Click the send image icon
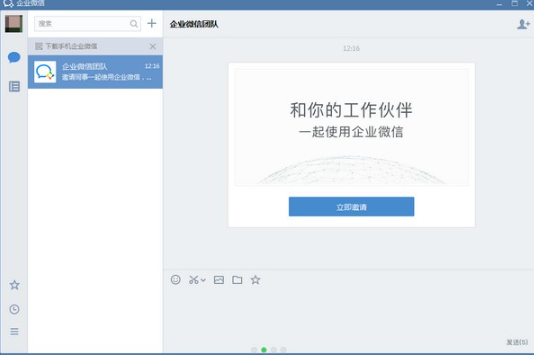This screenshot has width=534, height=360. [x=219, y=280]
